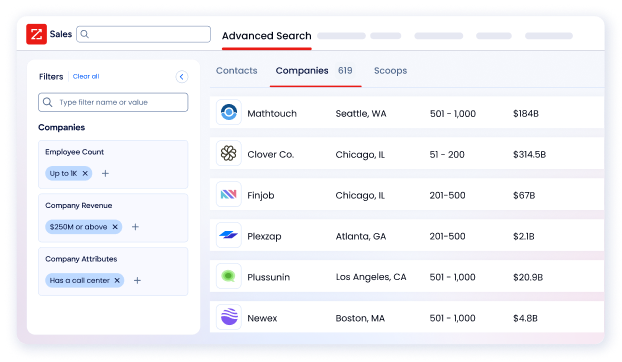622x362 pixels.
Task: Remove the '$250M or above' revenue chip
Action: pos(115,227)
